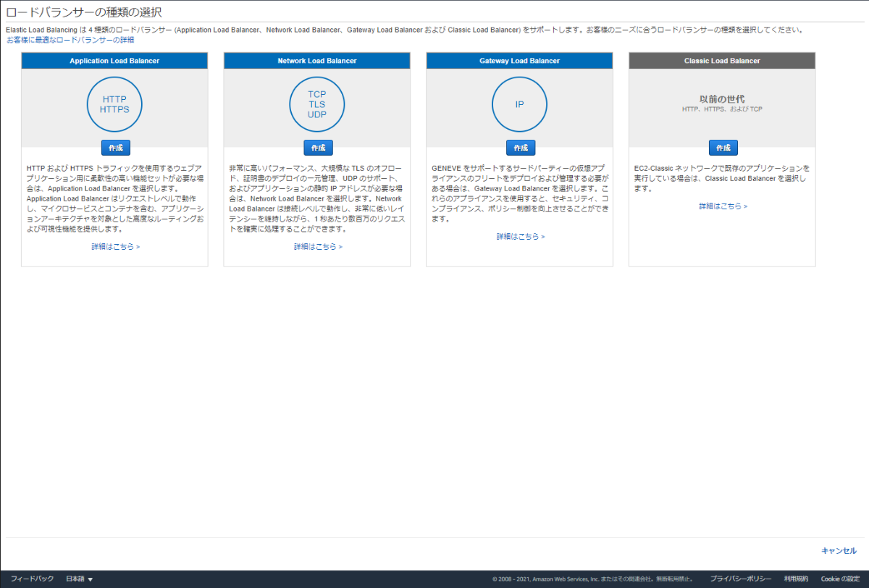Open the プライバシーポリシー footer link
This screenshot has width=869, height=588.
[x=740, y=579]
